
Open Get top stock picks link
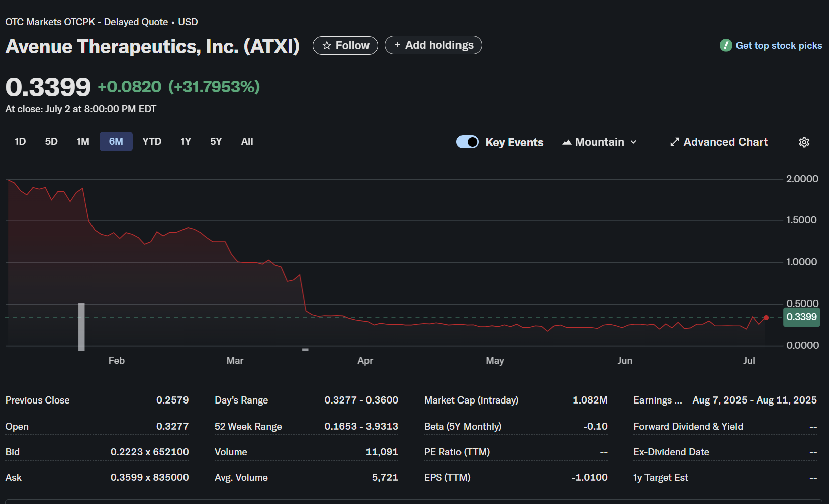(779, 46)
